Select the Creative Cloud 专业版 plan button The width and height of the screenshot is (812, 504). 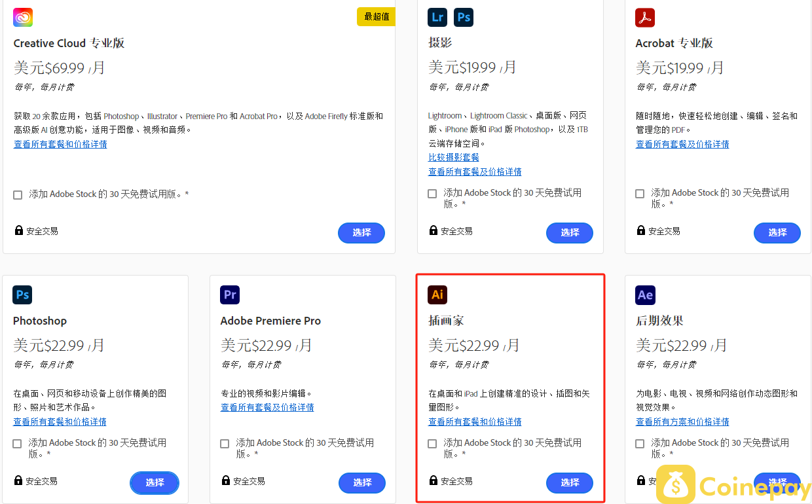(361, 232)
